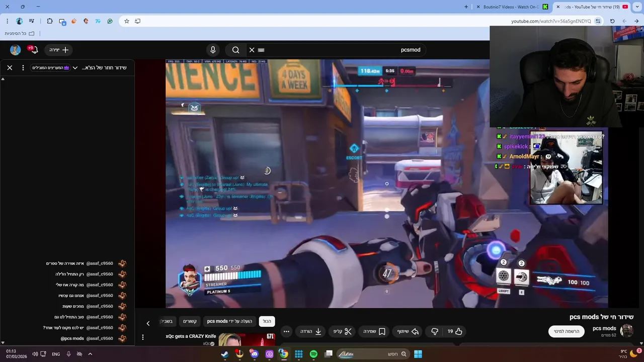Image resolution: width=644 pixels, height=362 pixels.
Task: Clear the search box with X
Action: [x=252, y=50]
